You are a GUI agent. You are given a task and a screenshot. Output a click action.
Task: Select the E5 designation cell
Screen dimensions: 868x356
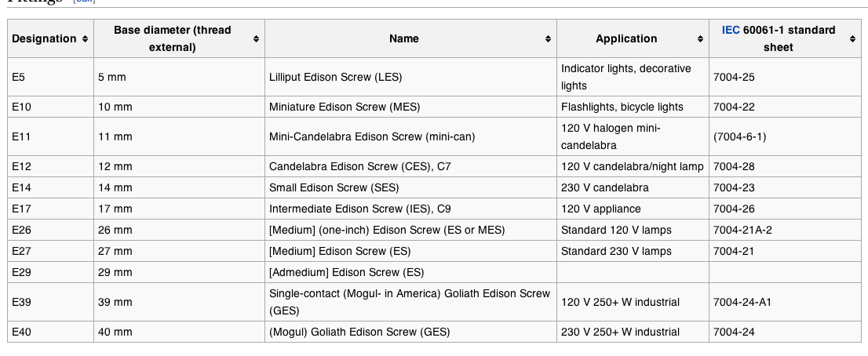coord(19,77)
